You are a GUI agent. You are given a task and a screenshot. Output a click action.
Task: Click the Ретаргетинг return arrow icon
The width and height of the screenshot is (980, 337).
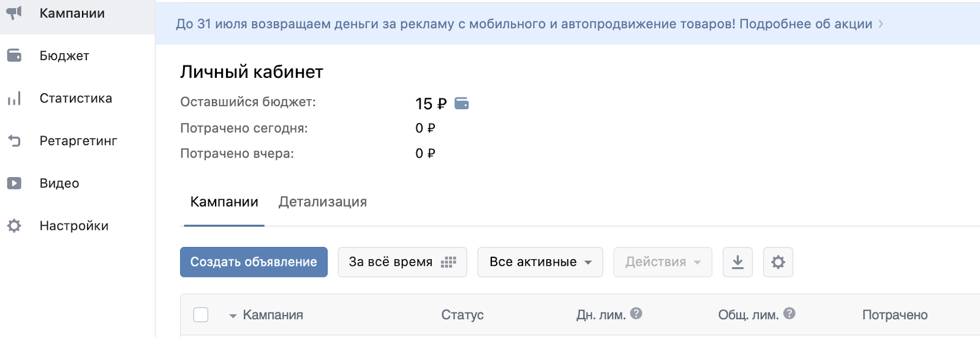(x=14, y=141)
